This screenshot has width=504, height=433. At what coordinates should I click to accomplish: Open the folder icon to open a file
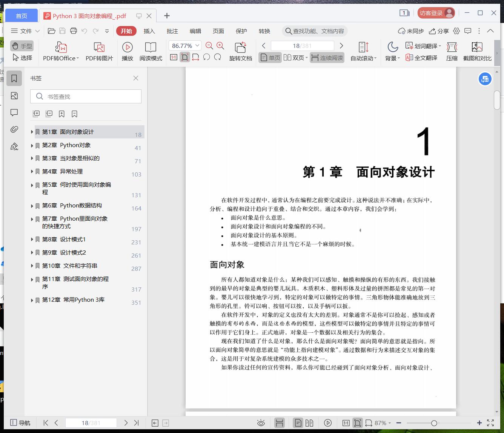[x=52, y=31]
